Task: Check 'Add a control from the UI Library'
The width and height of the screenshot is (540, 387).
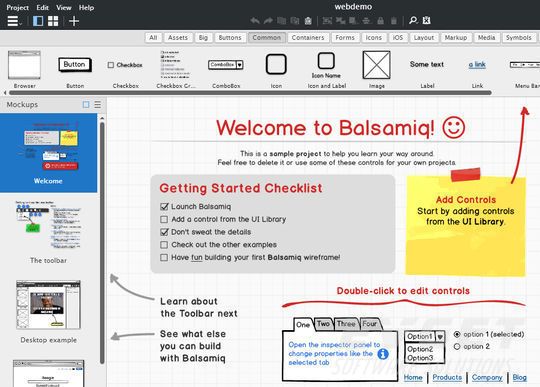Action: pos(164,219)
